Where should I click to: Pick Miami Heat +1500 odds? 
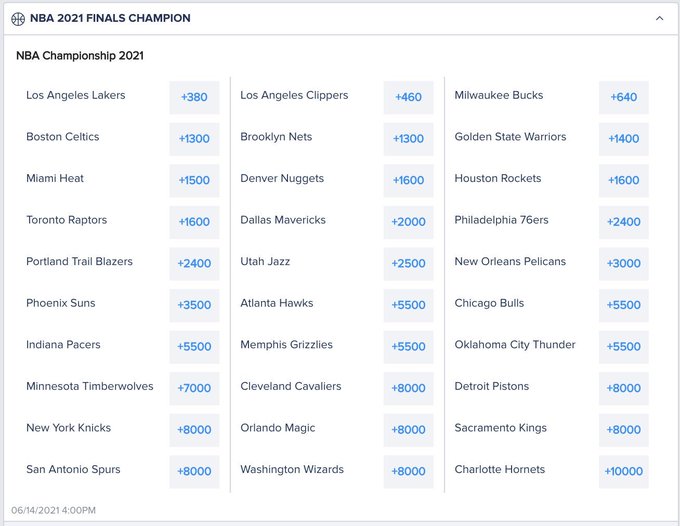coord(194,180)
